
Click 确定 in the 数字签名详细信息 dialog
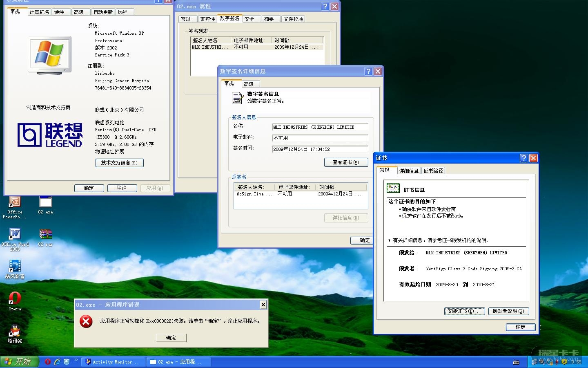(362, 240)
